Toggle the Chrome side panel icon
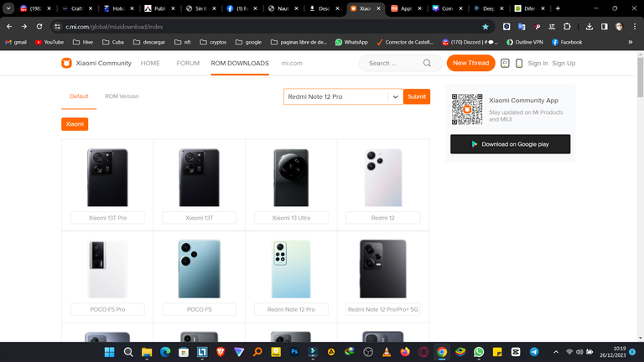 tap(604, 26)
